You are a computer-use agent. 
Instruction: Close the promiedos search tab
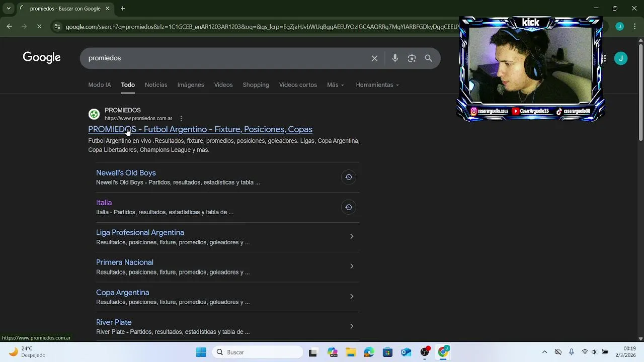tap(108, 9)
